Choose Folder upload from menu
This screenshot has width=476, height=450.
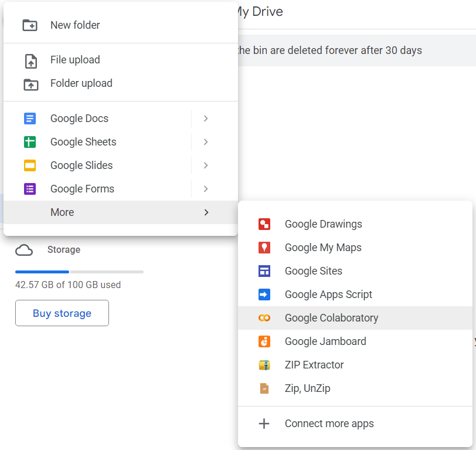121,83
